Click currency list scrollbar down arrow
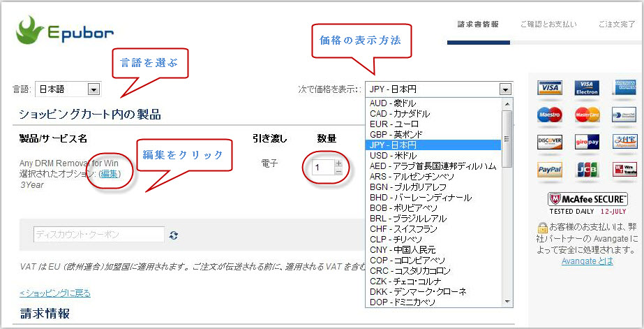 click(507, 302)
